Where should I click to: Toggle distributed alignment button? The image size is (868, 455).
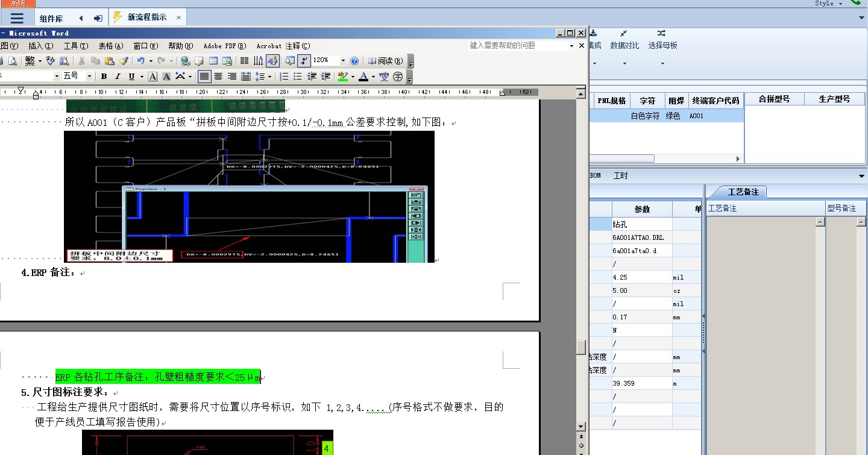point(245,77)
